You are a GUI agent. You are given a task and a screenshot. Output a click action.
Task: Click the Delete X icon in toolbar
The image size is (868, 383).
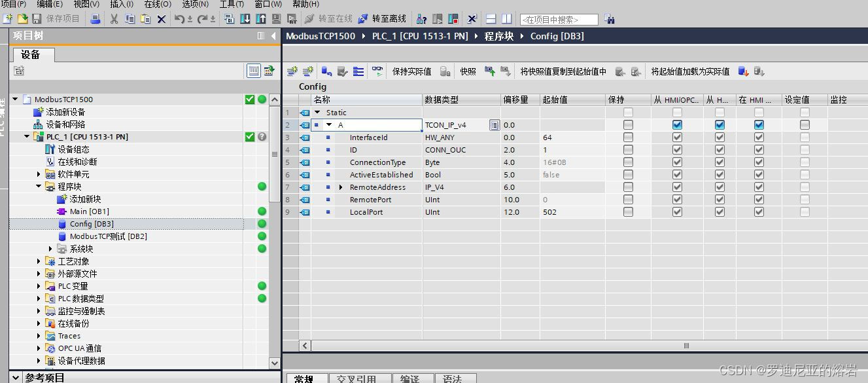tap(162, 19)
